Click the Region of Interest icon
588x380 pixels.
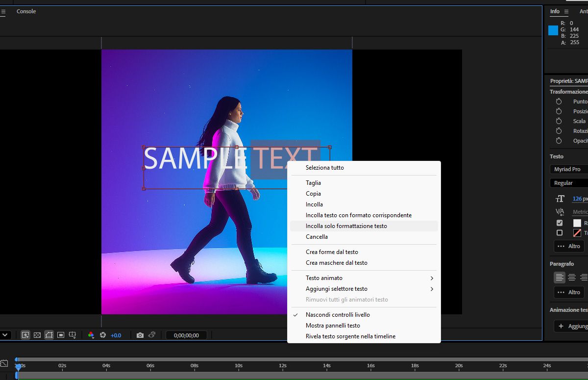61,335
